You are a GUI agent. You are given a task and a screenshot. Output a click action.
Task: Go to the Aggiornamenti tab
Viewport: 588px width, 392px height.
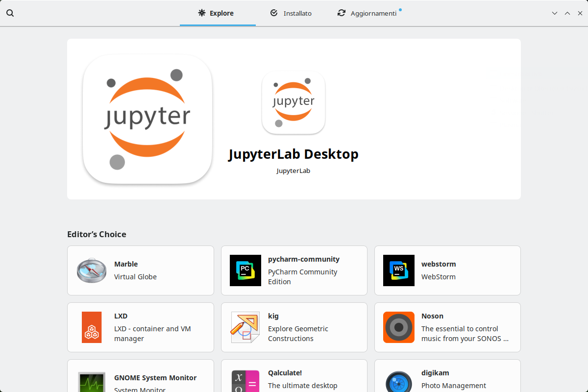tap(367, 13)
